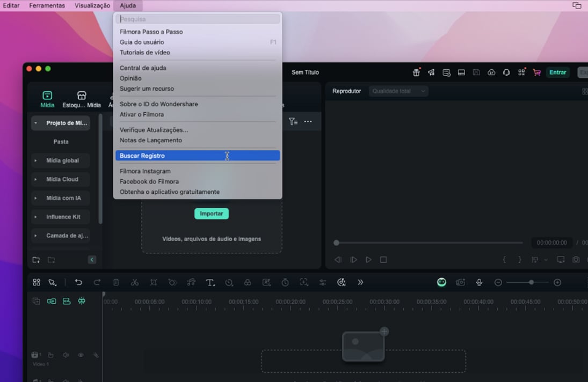Choose Buscar Registro in Ajuda menu

(198, 156)
